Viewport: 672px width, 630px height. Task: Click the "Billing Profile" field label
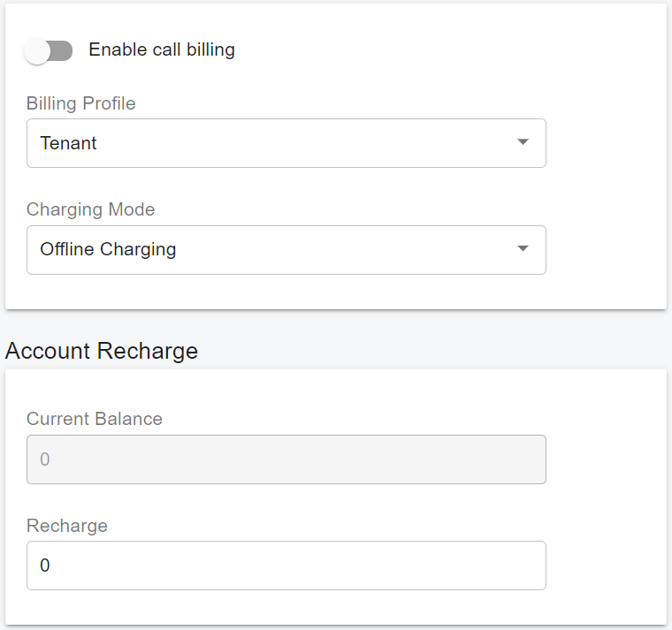[81, 103]
